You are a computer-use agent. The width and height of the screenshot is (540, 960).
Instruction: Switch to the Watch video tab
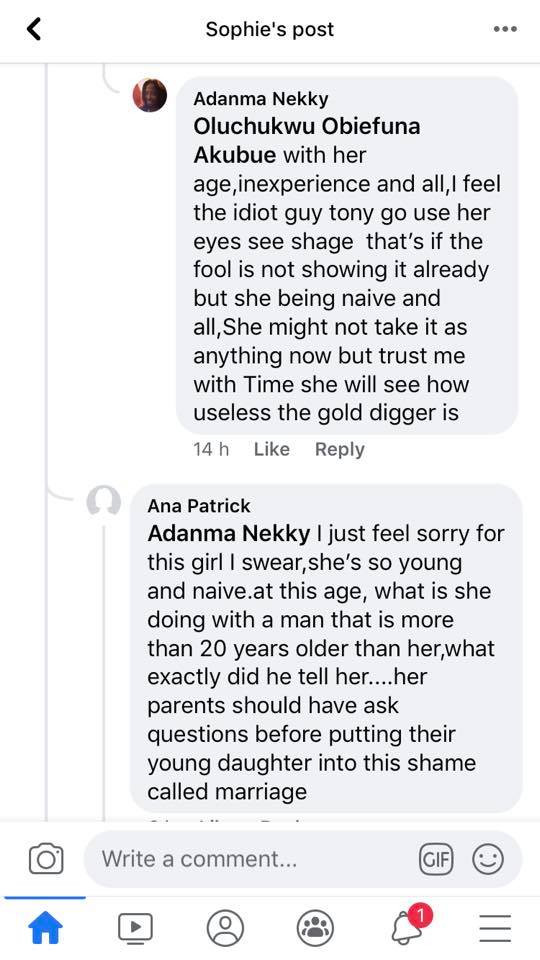tap(135, 928)
